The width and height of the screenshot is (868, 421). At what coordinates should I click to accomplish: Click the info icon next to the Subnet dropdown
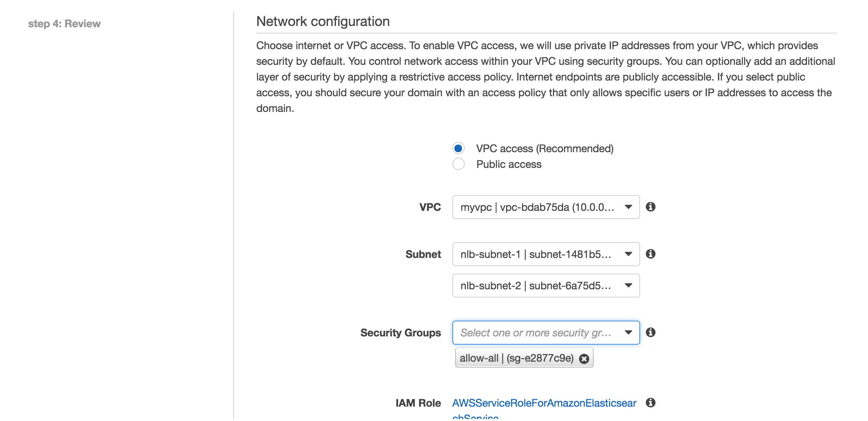(650, 254)
